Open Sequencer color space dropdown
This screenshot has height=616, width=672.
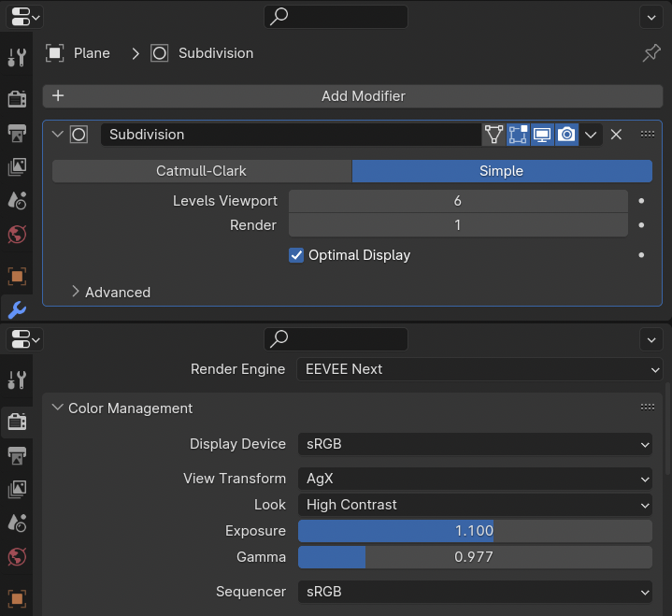[475, 592]
